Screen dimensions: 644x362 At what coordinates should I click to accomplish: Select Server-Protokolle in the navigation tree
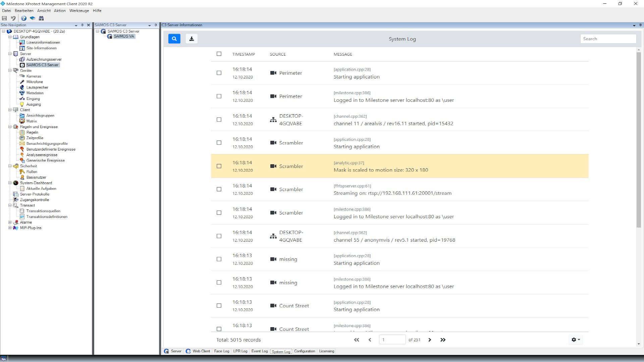click(x=35, y=194)
